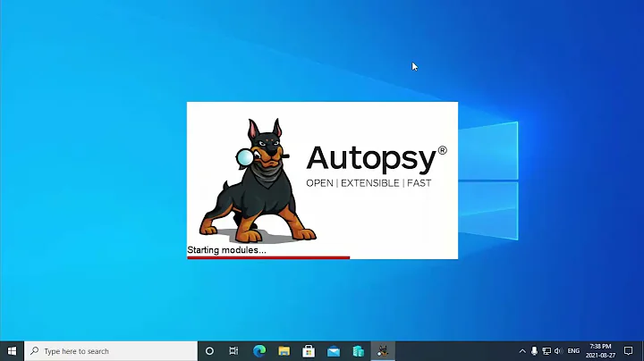Select the Autopsy dog icon on taskbar
Screen dimensions: 644x361
coord(383,351)
